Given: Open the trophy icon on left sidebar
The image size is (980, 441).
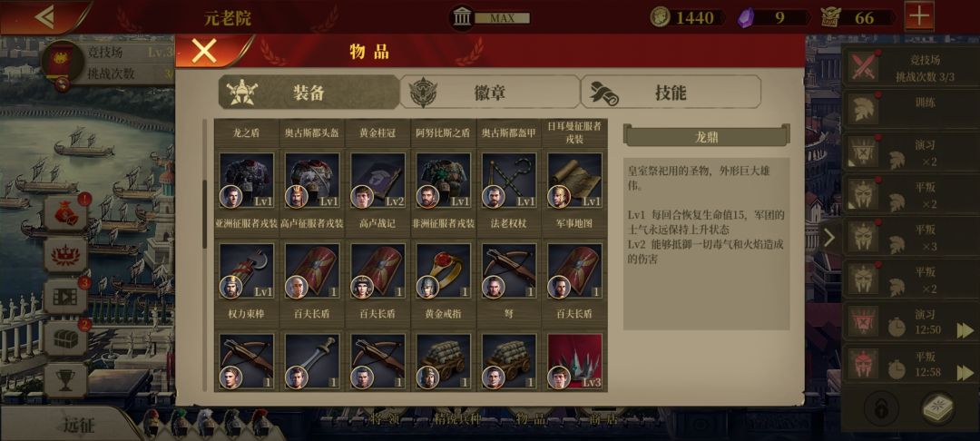Looking at the screenshot, I should [65, 379].
